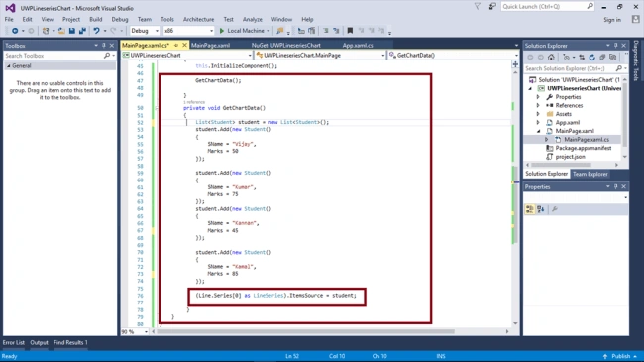Collapse the GetChartData method outline
The height and width of the screenshot is (362, 644).
(x=157, y=108)
